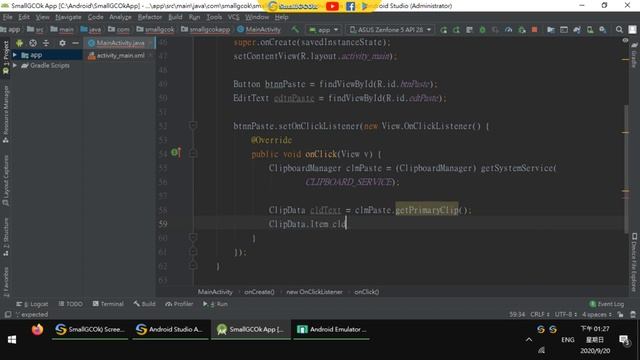Click the Debug app bug icon
Screen dimensions: 640x360
pos(482,30)
